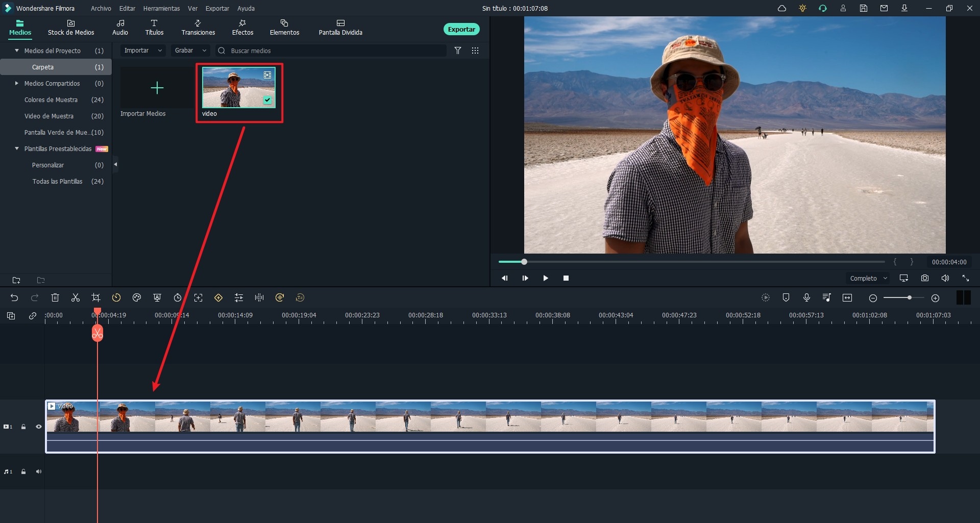The image size is (980, 523).
Task: Open the Editar menu
Action: click(127, 8)
